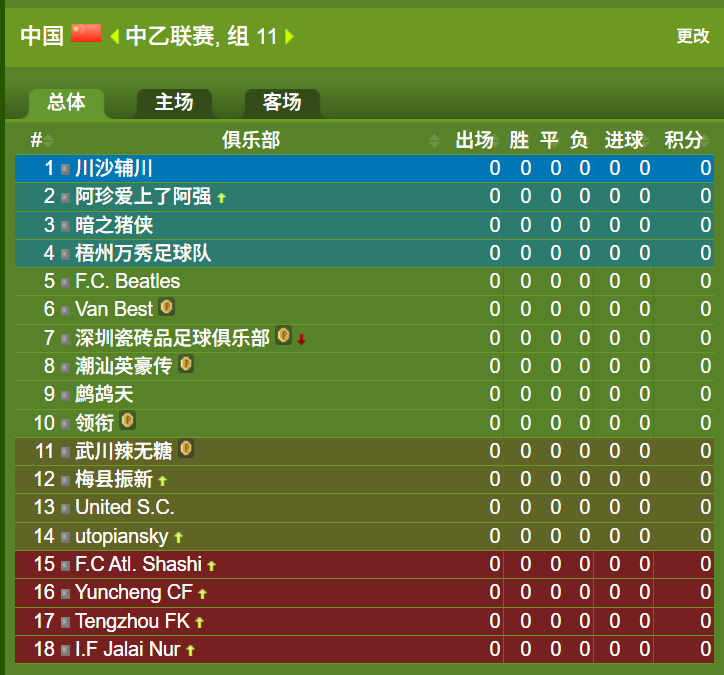Click gold badge beside 领衔
Screen dimensions: 724x675
(127, 421)
